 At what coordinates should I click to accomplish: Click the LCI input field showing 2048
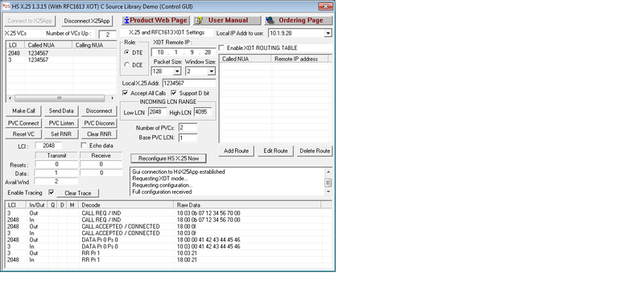tap(48, 146)
